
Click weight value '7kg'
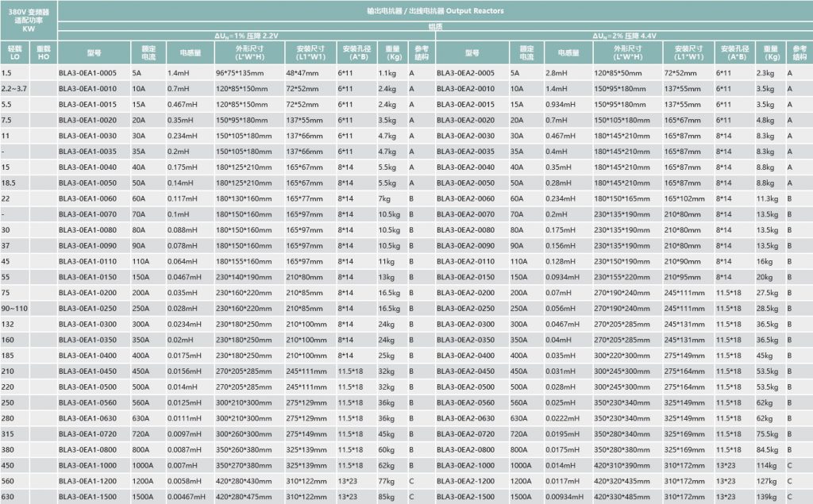[x=384, y=198]
